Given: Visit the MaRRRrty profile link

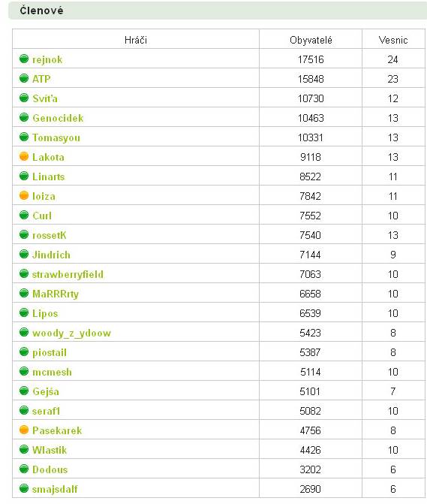Looking at the screenshot, I should click(x=56, y=294).
